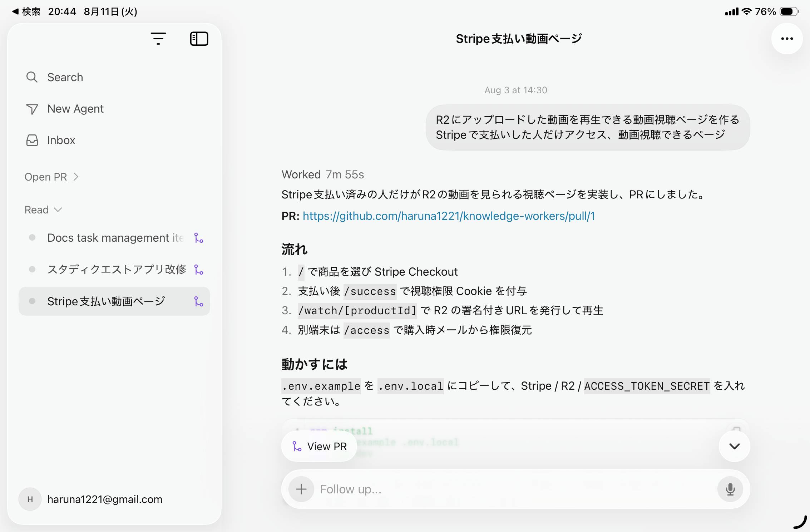Click the Aug 3 at 14:30 timestamp
Viewport: 810px width, 532px height.
click(515, 90)
